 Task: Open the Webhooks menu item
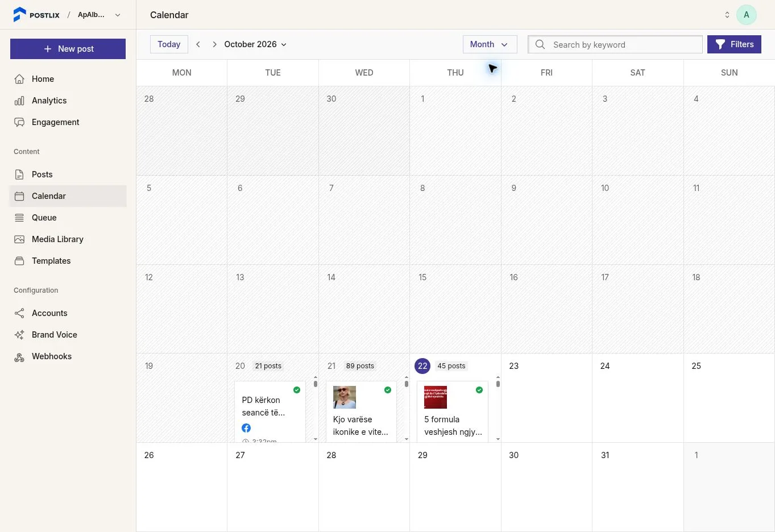[68, 356]
